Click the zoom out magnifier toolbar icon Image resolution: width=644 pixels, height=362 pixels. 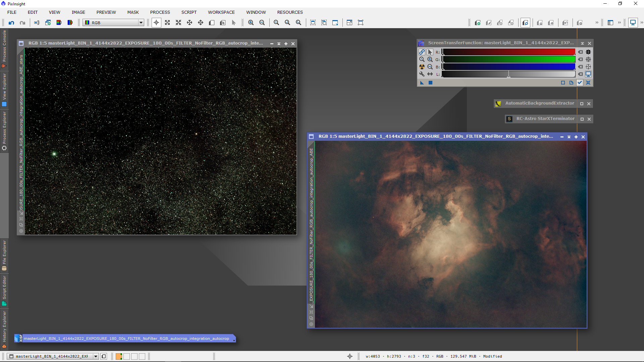(262, 23)
